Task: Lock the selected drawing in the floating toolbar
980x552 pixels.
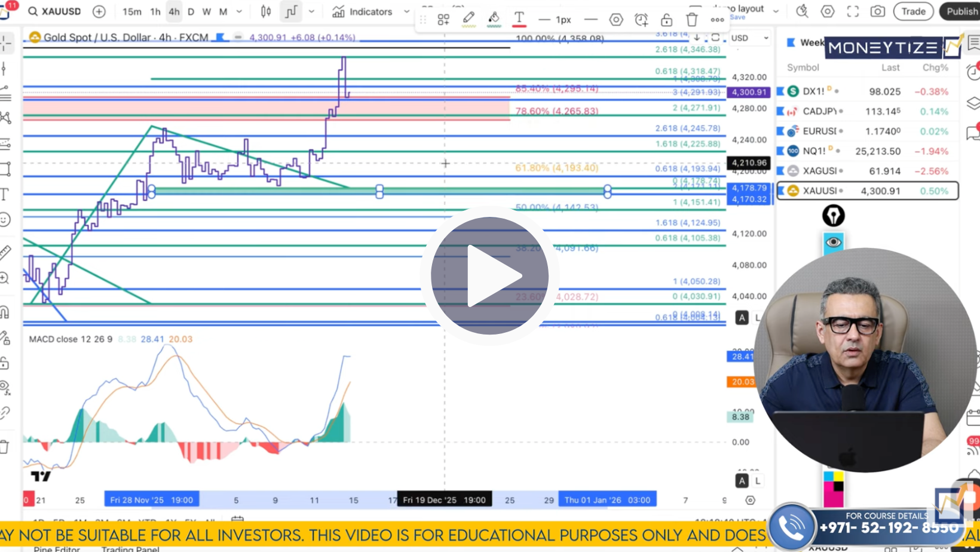Action: pos(666,19)
